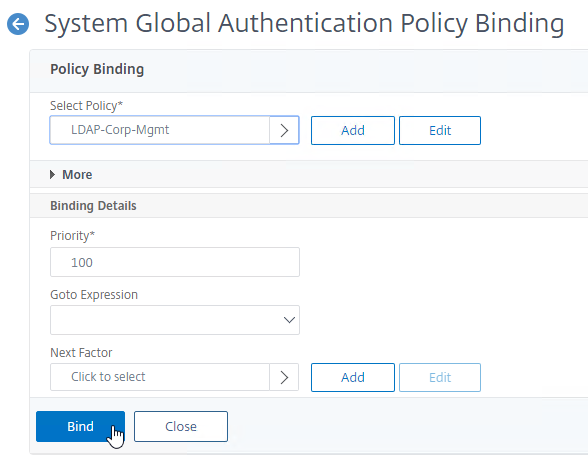Open policy list via Select Policy chevron
588x455 pixels.
tap(284, 130)
